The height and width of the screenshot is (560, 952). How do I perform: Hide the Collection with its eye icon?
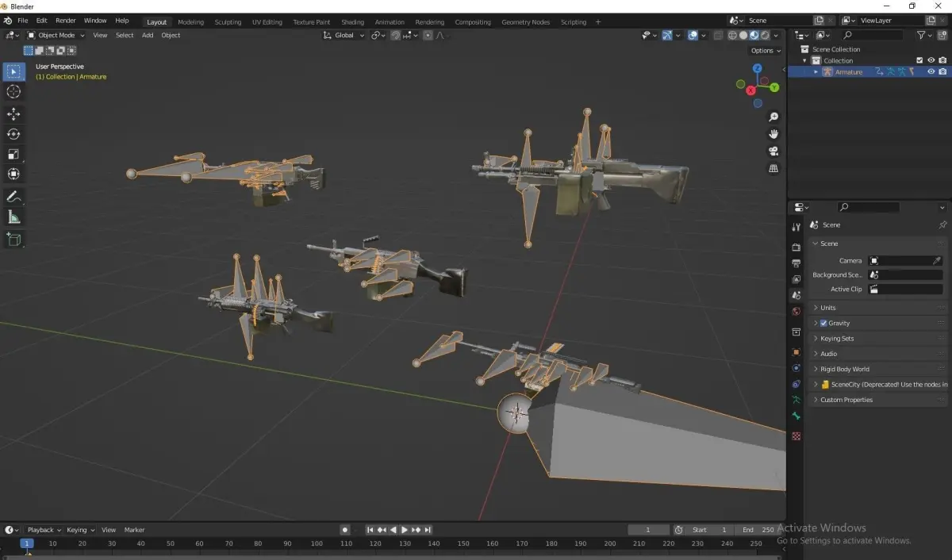931,60
